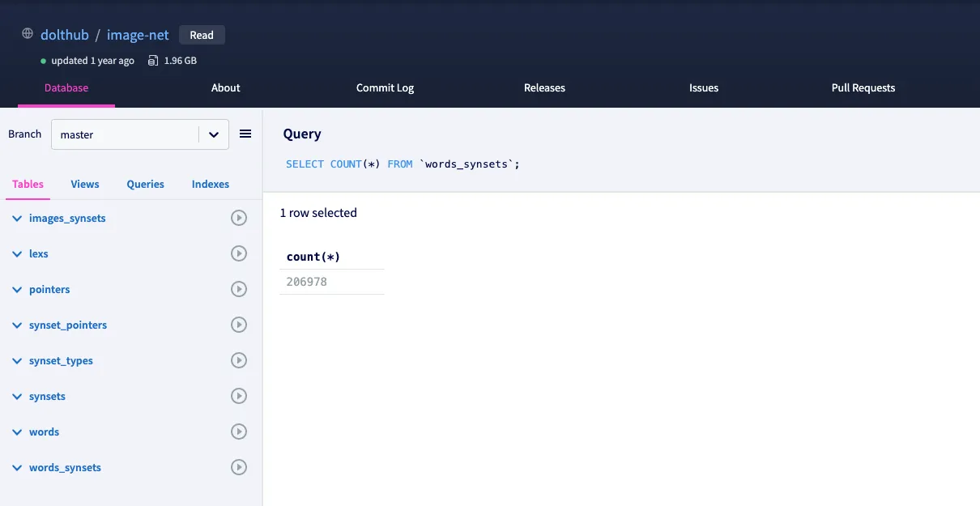This screenshot has height=506, width=980.
Task: Execute the lexs table play icon
Action: click(x=238, y=253)
